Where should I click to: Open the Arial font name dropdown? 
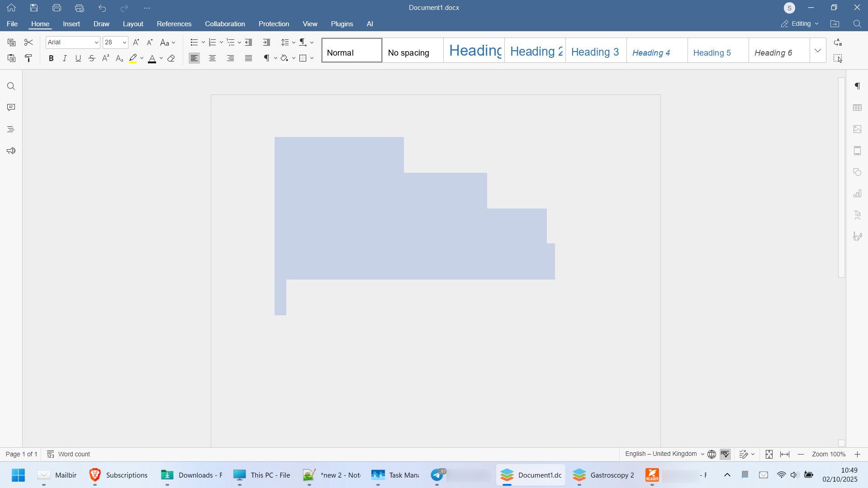96,43
